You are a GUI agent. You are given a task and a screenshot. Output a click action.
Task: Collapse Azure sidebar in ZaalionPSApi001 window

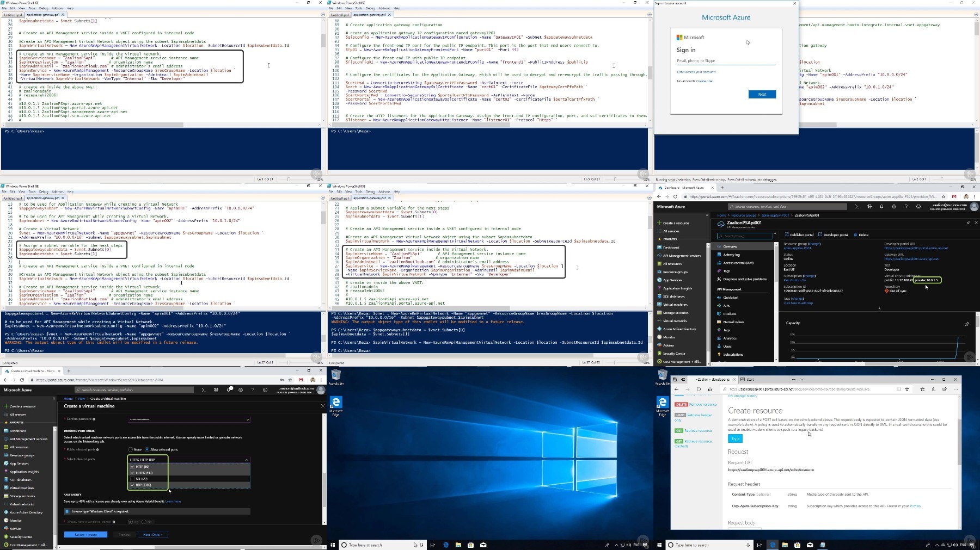point(707,215)
